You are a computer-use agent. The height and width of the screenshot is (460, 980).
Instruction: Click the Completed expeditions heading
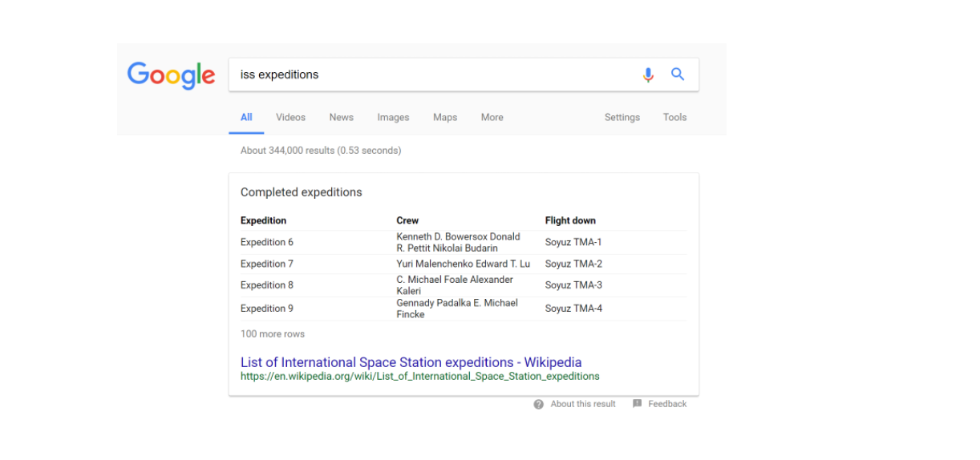(302, 192)
